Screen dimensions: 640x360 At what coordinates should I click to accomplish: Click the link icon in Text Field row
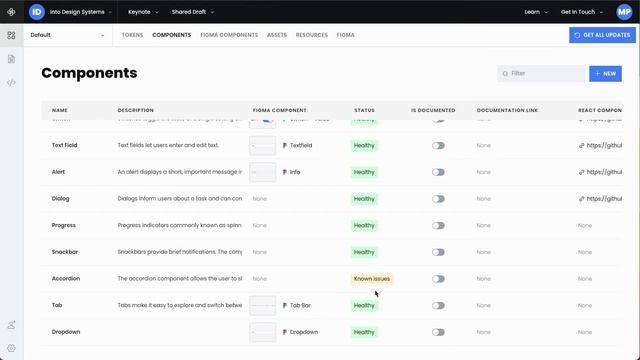(582, 145)
